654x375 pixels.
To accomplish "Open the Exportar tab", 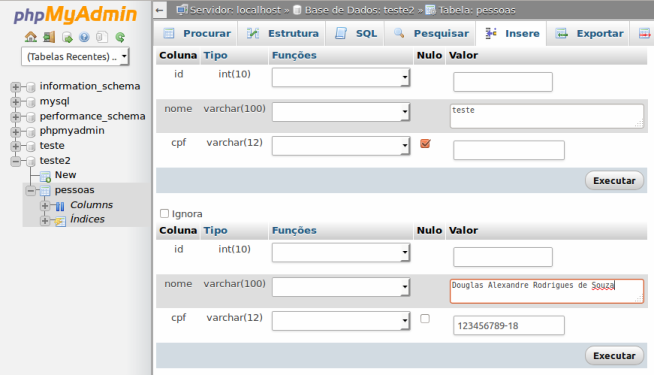I will [x=589, y=33].
